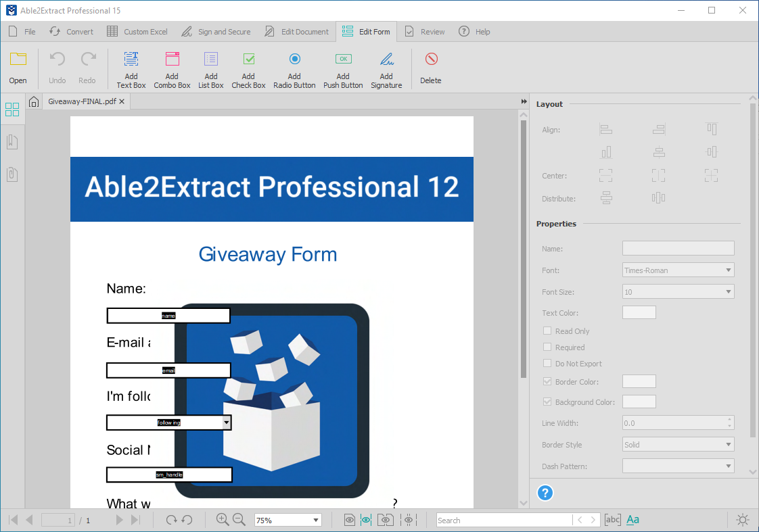Go to the previous page
The width and height of the screenshot is (759, 532).
(29, 520)
